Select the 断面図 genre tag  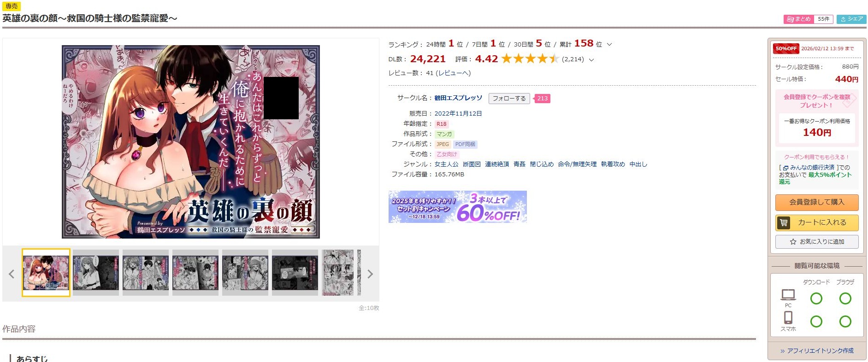point(472,164)
